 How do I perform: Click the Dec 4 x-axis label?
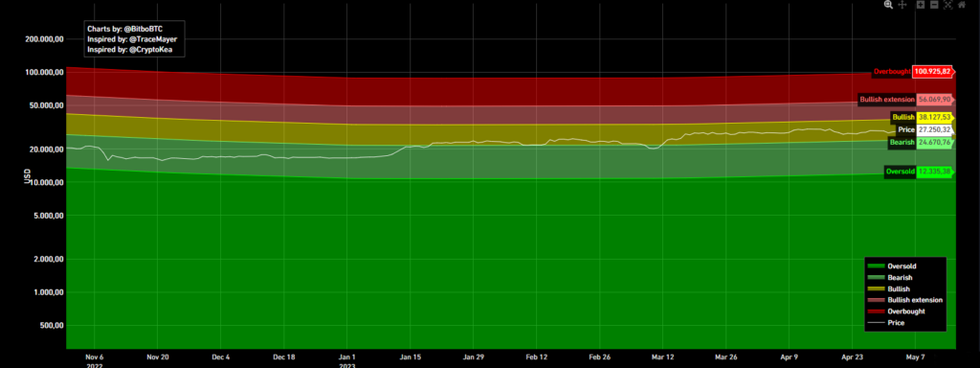pos(221,356)
